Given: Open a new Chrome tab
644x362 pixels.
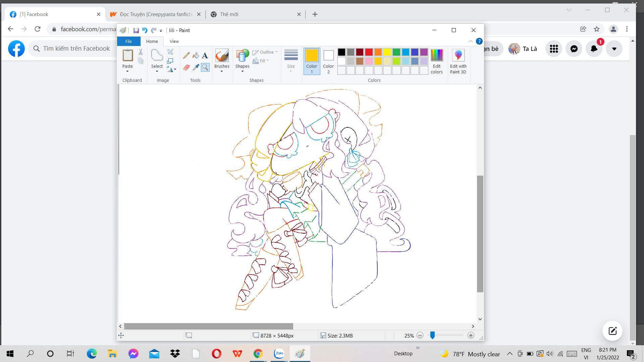Looking at the screenshot, I should (315, 14).
